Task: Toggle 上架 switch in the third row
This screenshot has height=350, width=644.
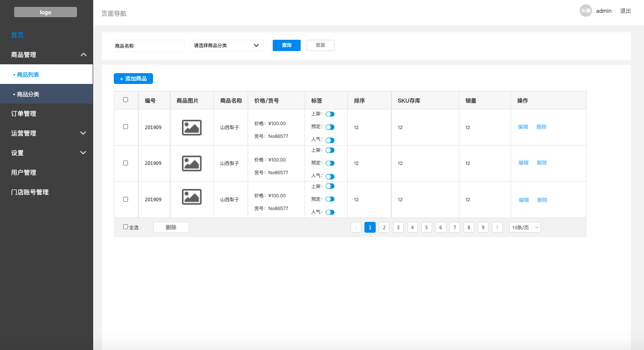Action: point(330,186)
